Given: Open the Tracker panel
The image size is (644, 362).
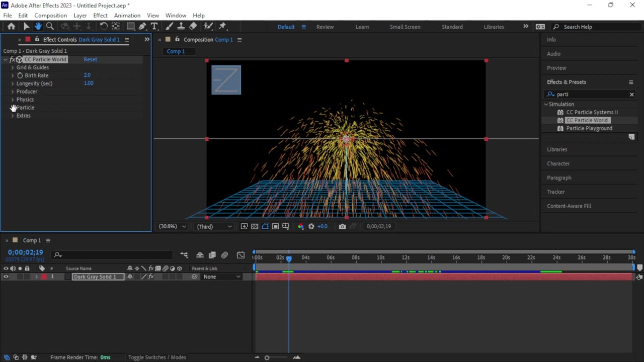Looking at the screenshot, I should coord(556,192).
